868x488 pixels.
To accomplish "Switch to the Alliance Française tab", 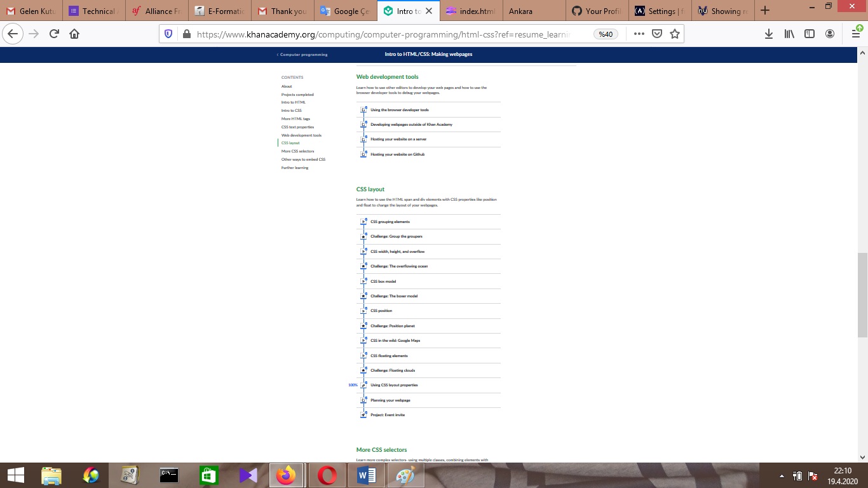I will pos(157,11).
